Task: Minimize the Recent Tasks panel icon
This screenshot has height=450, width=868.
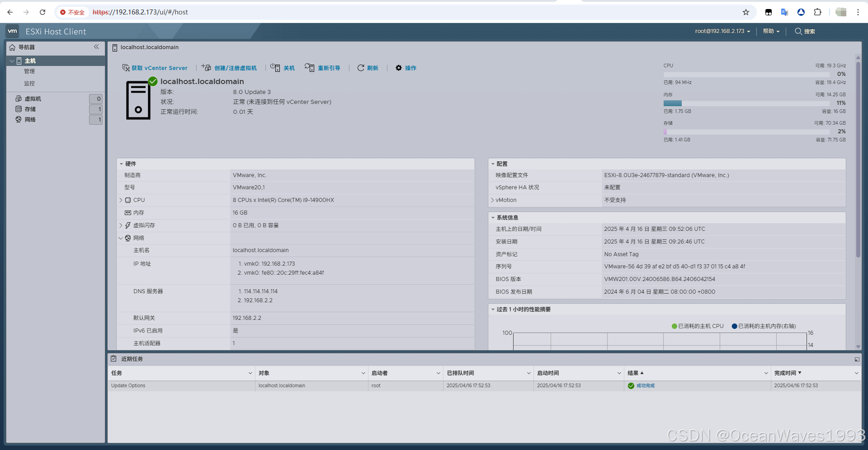Action: (x=857, y=360)
